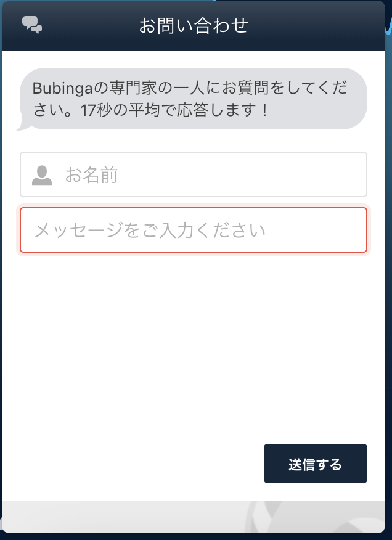Click 専門家 in the greeting message

click(x=133, y=89)
